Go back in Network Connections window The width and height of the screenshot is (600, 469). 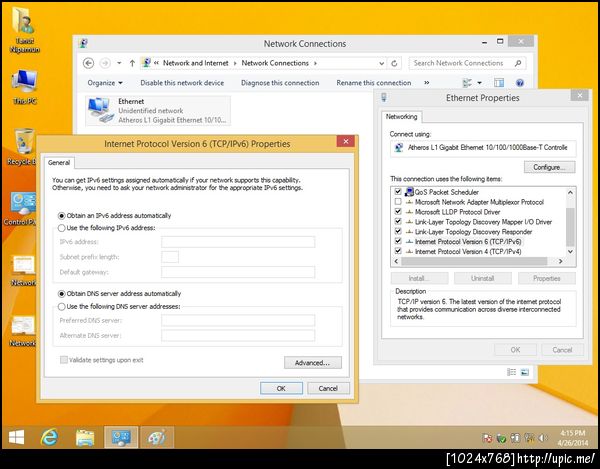pyautogui.click(x=88, y=63)
